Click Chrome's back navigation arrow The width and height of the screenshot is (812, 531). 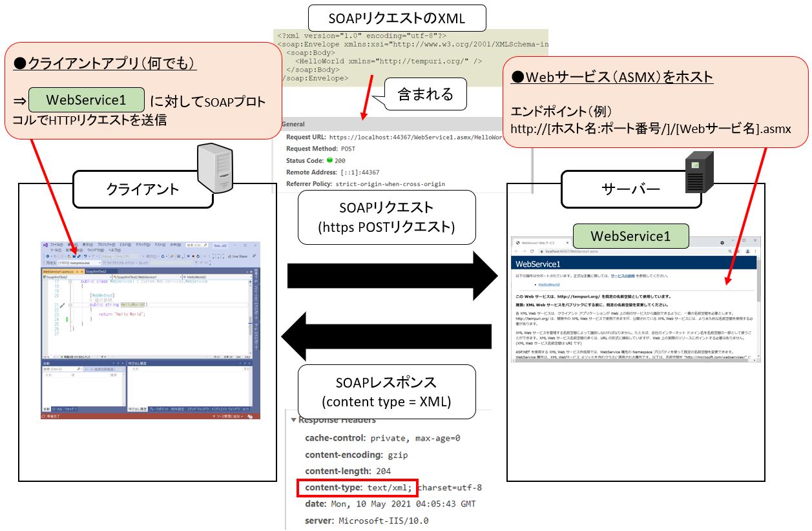tap(516, 251)
